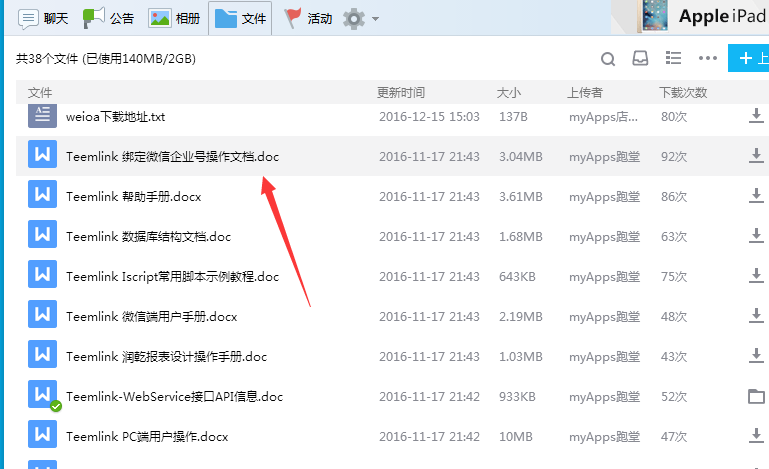Select file Teemlink PC端用户操作.docx
This screenshot has width=769, height=469.
coord(147,437)
